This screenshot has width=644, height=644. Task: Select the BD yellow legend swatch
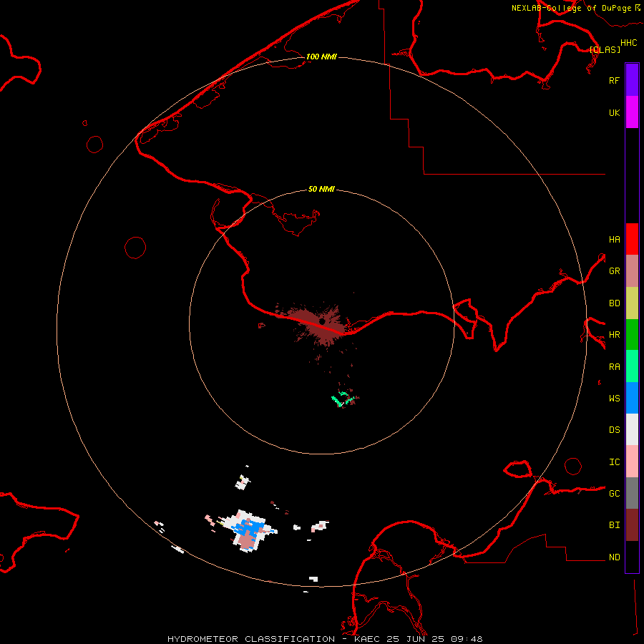632,303
